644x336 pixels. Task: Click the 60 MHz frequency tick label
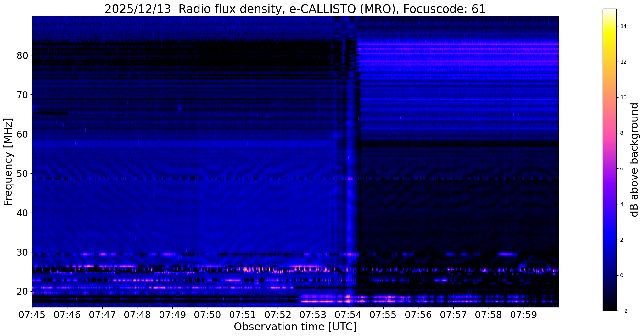(x=22, y=134)
